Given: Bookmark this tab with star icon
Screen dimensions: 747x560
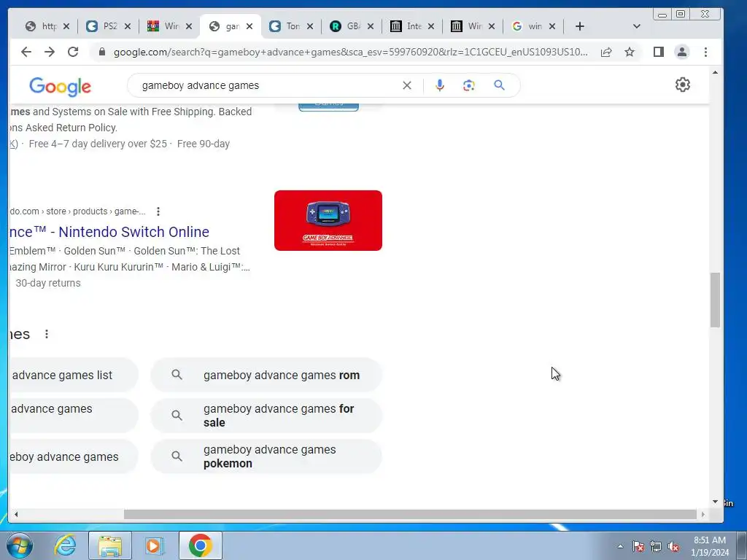Looking at the screenshot, I should 630,52.
